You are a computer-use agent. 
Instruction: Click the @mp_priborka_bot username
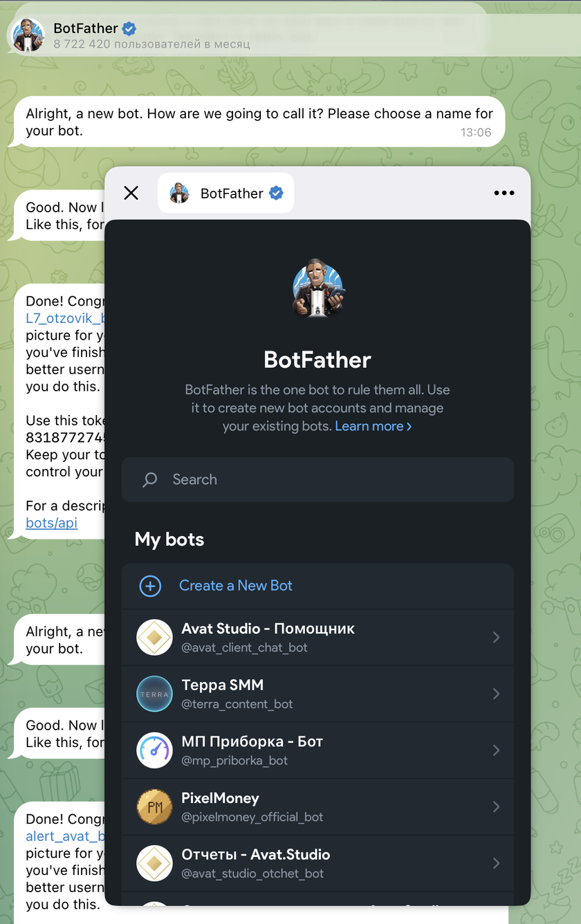coord(234,761)
